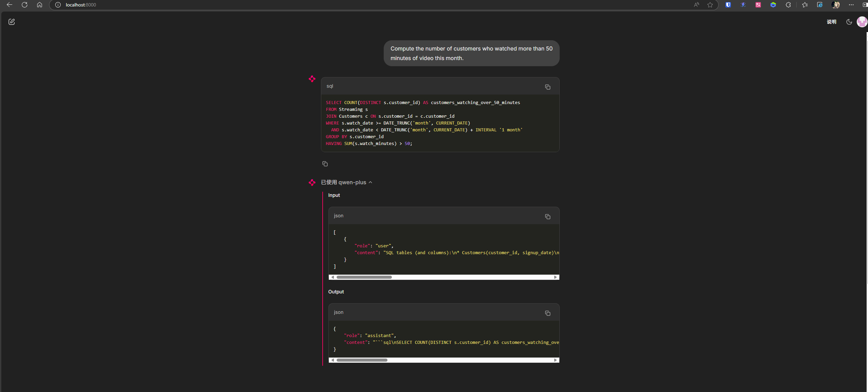Click the new chat compose icon

coord(12,22)
